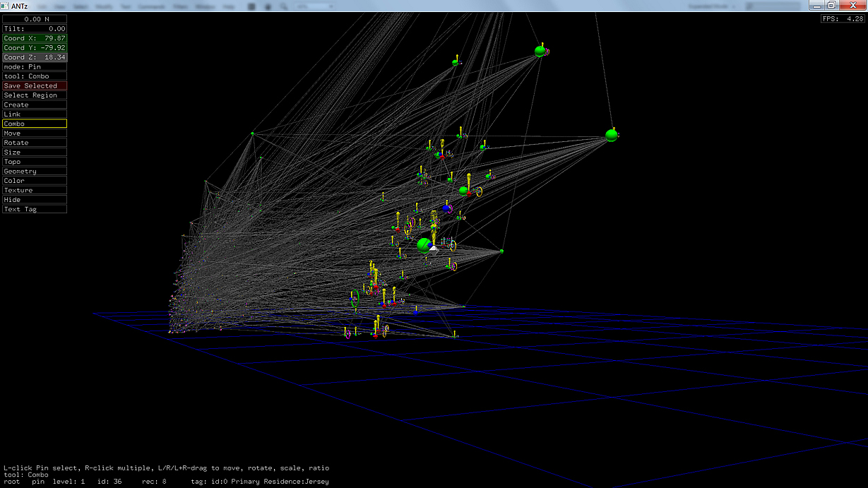Viewport: 868px width, 488px height.
Task: Select the biggest green sphere with white cone
Action: 424,245
